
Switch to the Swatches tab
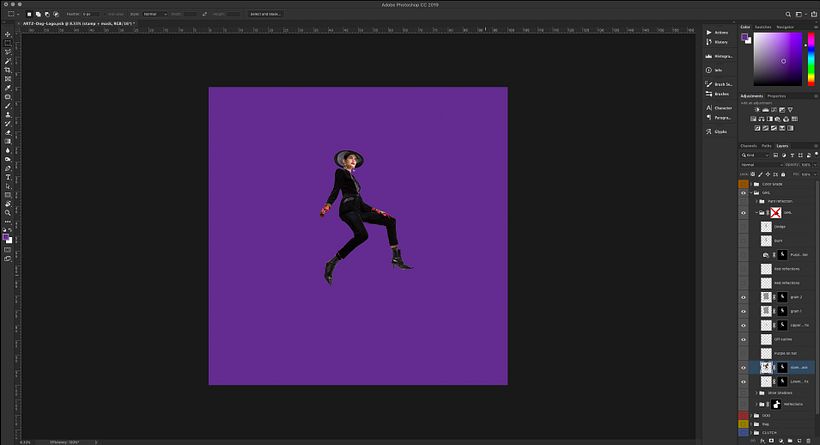762,27
